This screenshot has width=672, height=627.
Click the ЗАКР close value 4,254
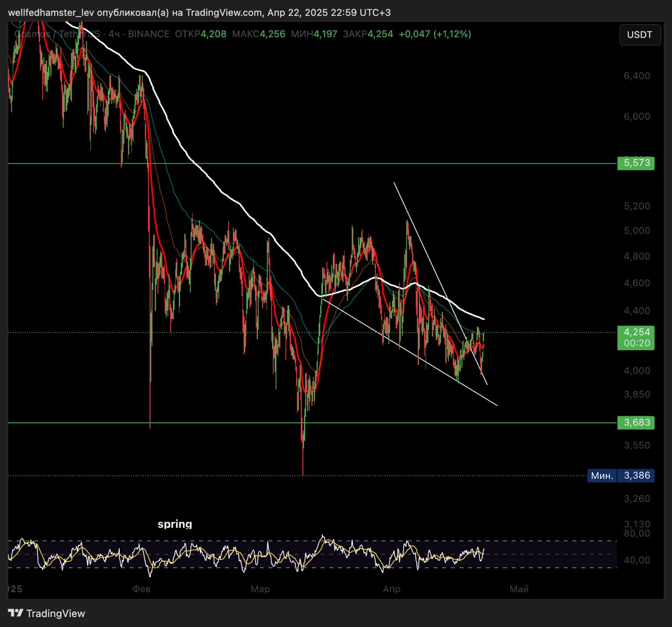[x=380, y=34]
